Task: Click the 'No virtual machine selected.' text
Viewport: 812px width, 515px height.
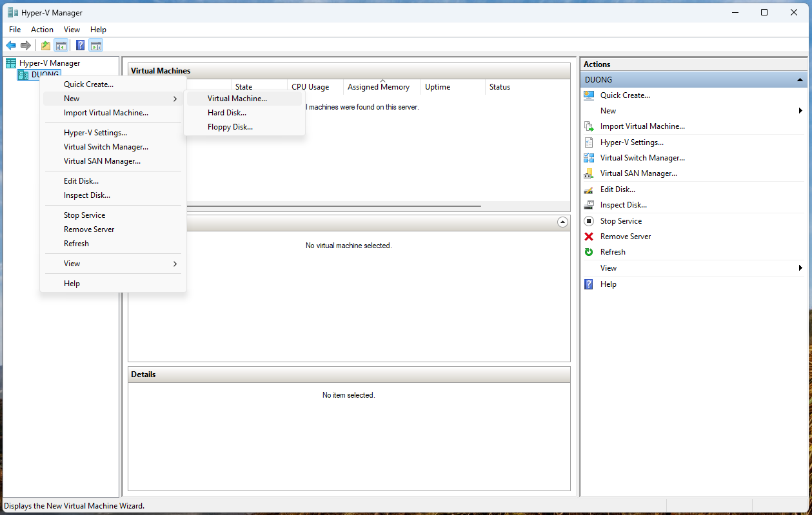Action: click(348, 246)
